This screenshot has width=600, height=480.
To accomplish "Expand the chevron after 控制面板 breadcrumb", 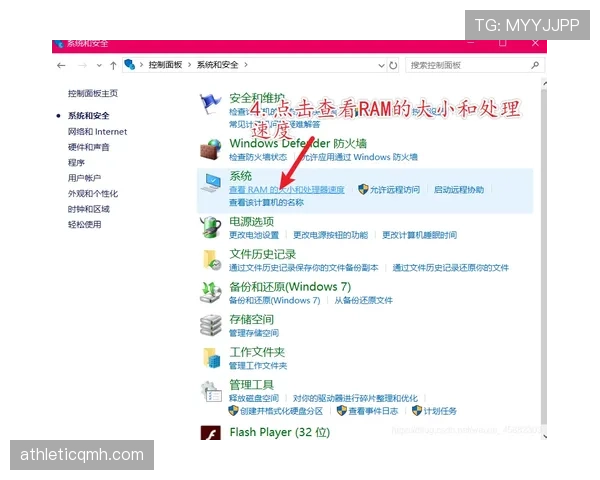I will [x=189, y=65].
